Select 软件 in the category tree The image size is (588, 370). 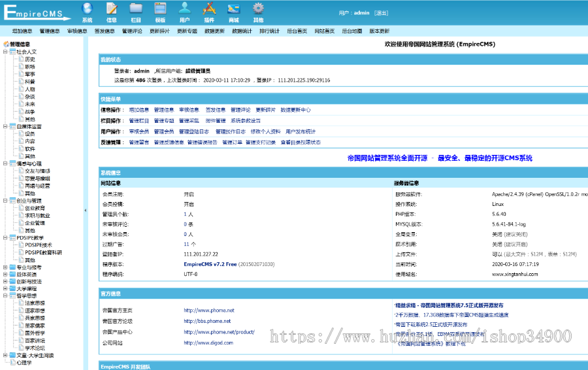click(30, 149)
